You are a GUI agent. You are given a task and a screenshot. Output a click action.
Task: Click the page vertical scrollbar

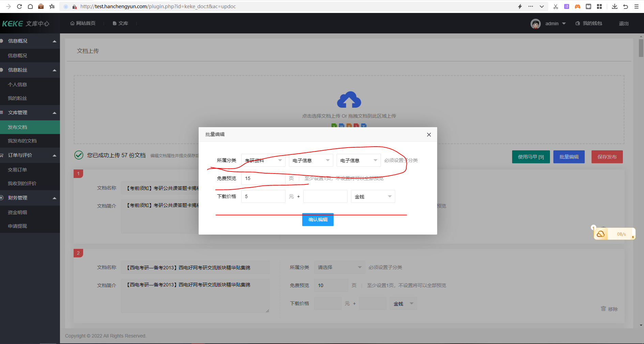pos(641,48)
